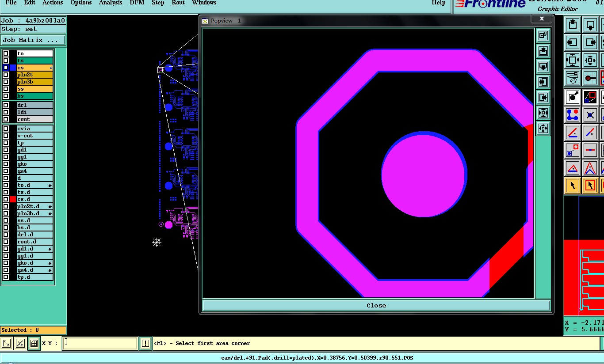
Task: Click the exclamation mark icon
Action: [x=145, y=343]
